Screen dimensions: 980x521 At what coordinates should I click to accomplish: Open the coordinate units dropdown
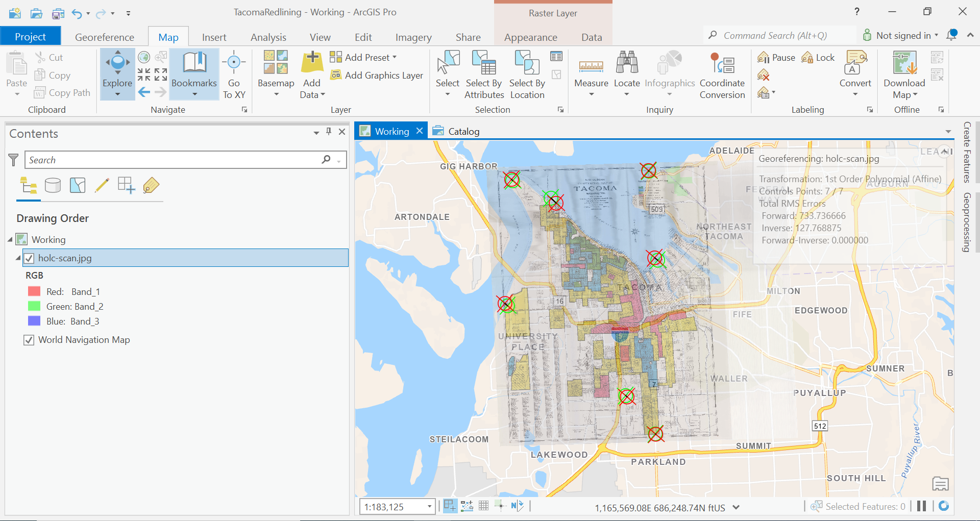point(736,507)
